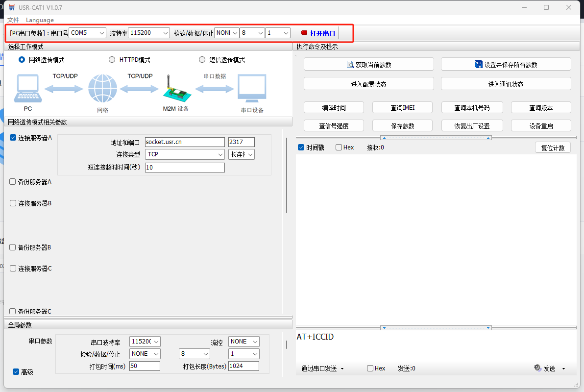Click the network globe icon
The width and height of the screenshot is (584, 392).
pos(103,89)
